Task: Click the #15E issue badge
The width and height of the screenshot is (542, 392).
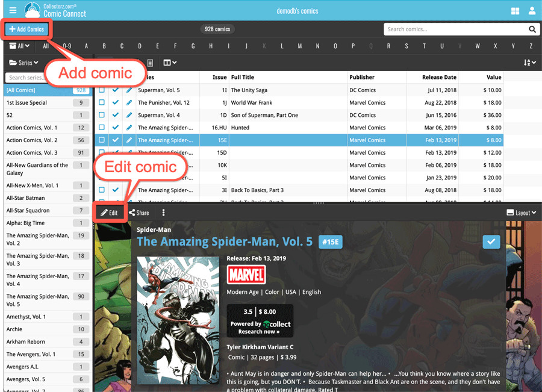Action: point(331,242)
